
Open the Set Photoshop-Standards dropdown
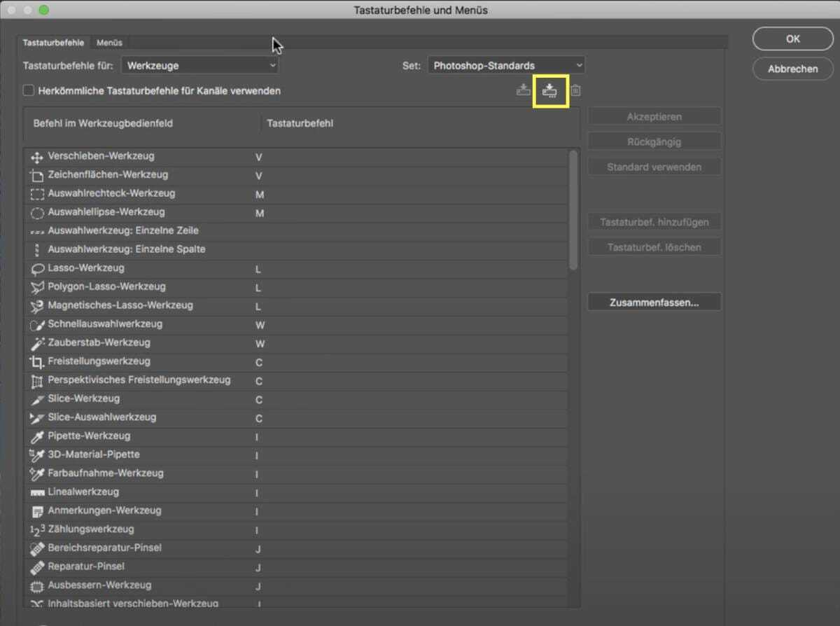coord(504,64)
